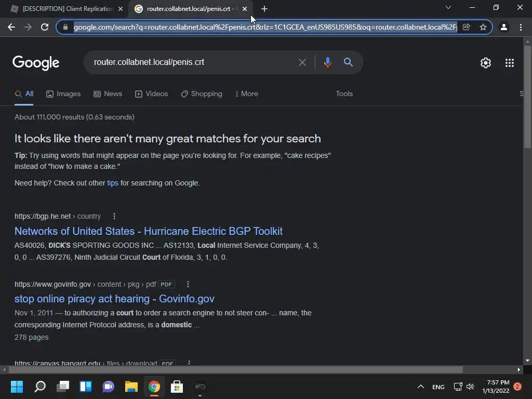
Task: Open the Chrome three-dot menu
Action: pyautogui.click(x=521, y=27)
